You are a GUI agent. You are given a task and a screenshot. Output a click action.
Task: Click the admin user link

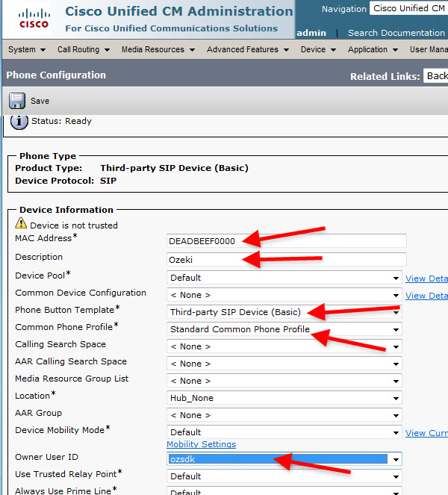[x=311, y=33]
